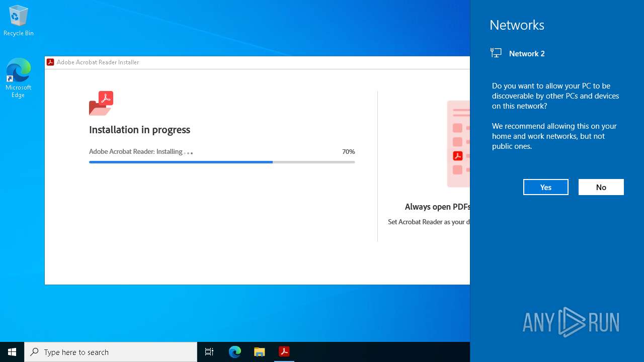Screen dimensions: 644x362
Task: Select Adobe Acrobat installer taskbar icon
Action: (x=284, y=352)
